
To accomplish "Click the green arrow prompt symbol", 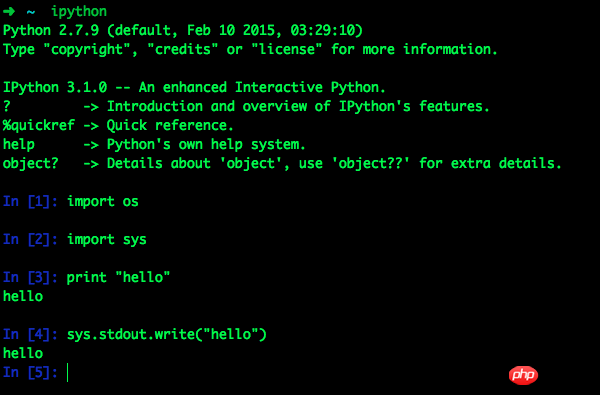I will tap(9, 11).
